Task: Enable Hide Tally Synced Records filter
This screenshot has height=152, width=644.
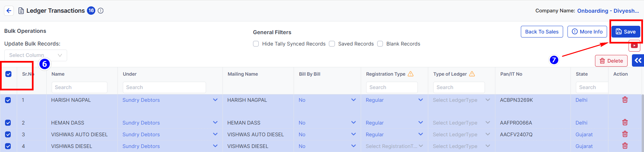Action: coord(256,44)
